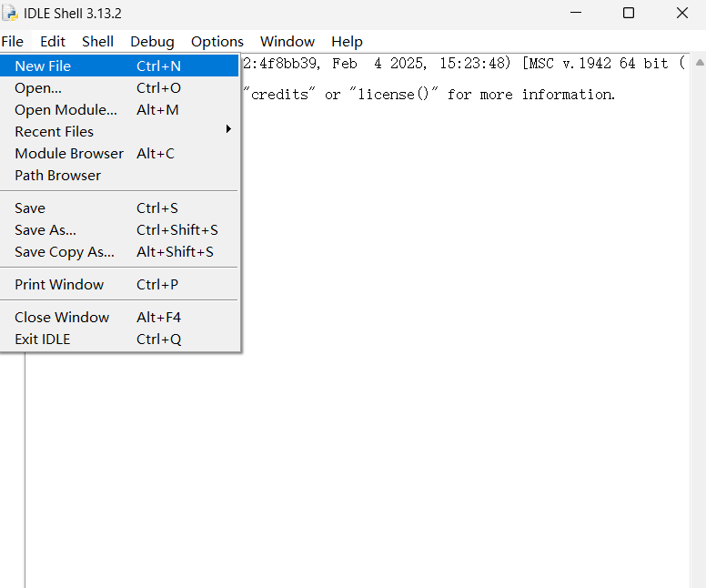The width and height of the screenshot is (706, 588).
Task: Open the Shell menu
Action: coord(97,42)
